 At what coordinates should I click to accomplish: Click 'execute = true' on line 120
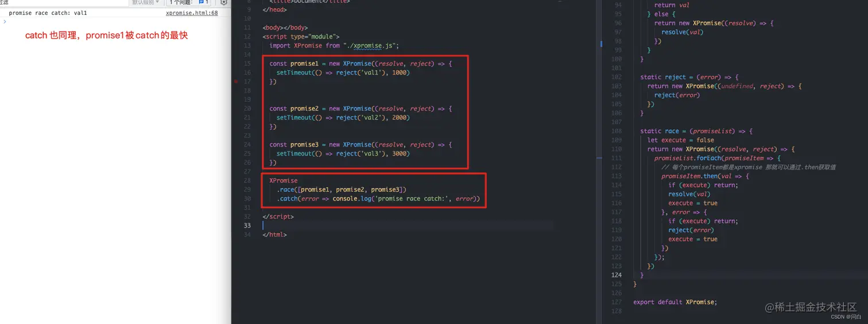[693, 240]
